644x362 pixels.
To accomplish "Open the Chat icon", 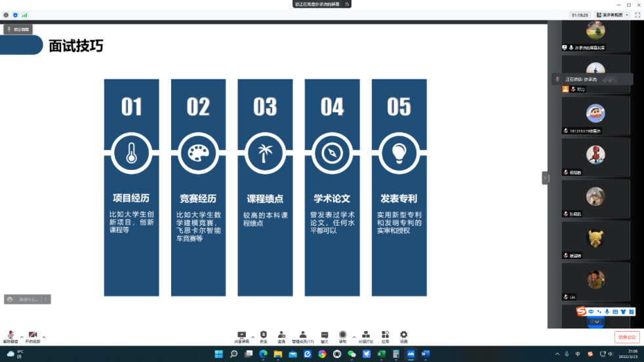I will pyautogui.click(x=325, y=335).
